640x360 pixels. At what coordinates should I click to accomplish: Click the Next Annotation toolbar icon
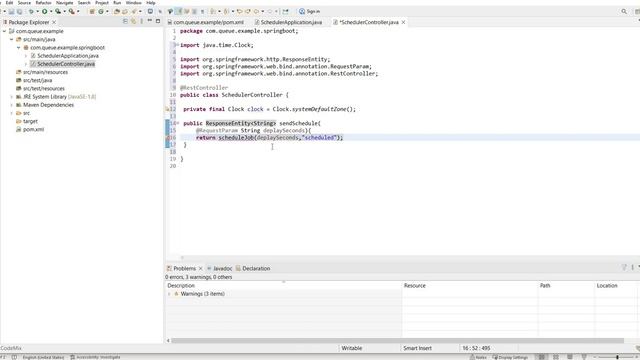[213, 11]
